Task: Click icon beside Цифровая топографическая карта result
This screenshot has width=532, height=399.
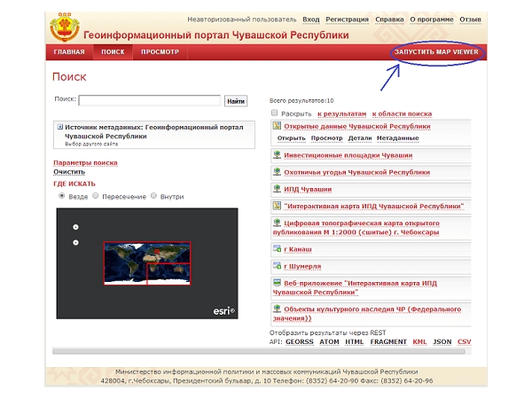Action: pos(277,223)
